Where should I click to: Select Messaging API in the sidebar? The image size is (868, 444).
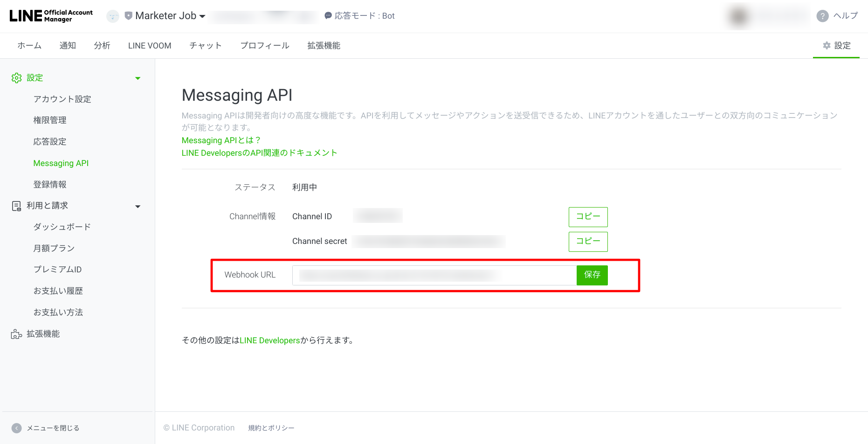[61, 163]
